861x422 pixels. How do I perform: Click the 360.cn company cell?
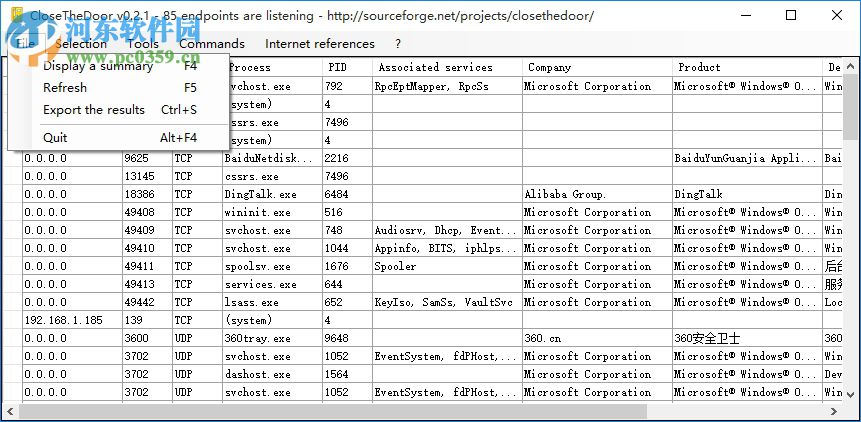pos(597,339)
